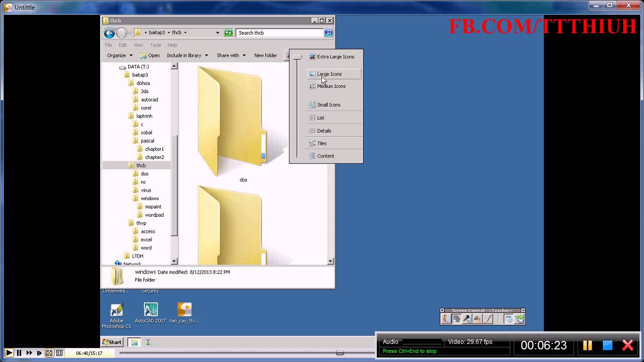
Task: Open the Edit menu
Action: (123, 45)
